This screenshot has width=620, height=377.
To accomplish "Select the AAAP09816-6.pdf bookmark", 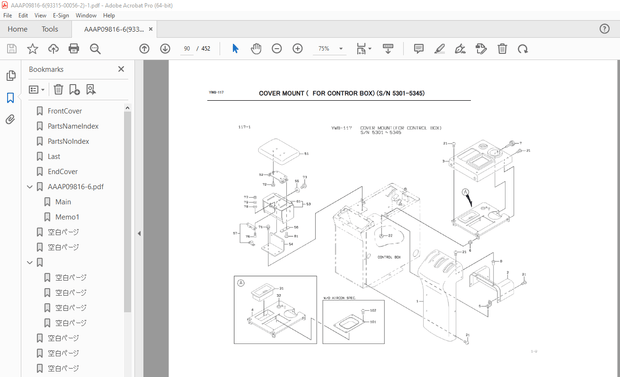I will 76,187.
